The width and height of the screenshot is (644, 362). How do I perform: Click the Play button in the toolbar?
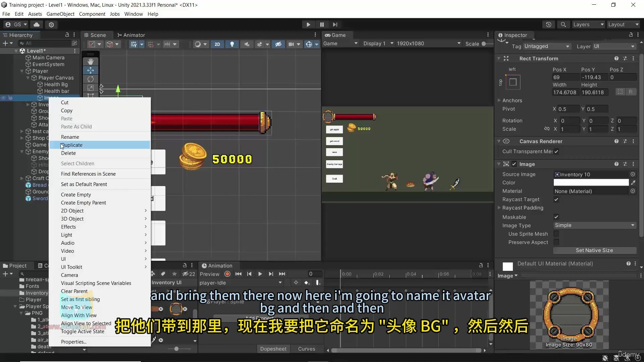pos(308,24)
